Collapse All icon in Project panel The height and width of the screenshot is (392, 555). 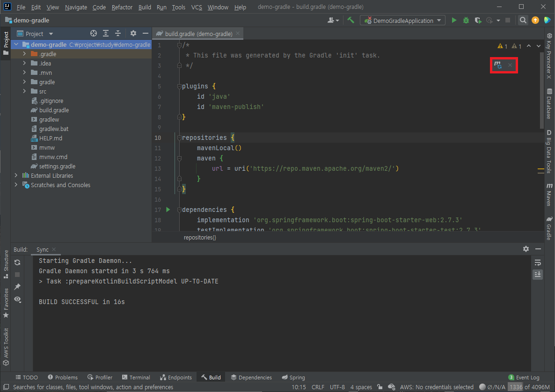[x=118, y=33]
